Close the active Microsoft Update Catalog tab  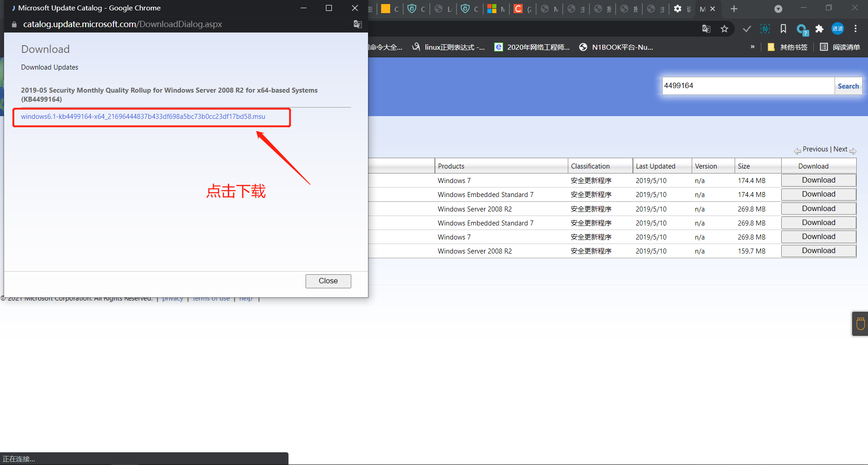(x=713, y=9)
